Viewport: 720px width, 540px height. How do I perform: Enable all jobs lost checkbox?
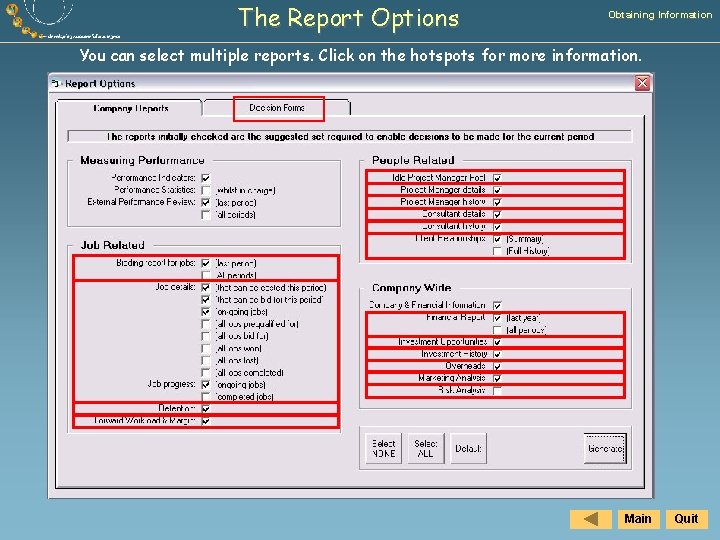click(206, 360)
